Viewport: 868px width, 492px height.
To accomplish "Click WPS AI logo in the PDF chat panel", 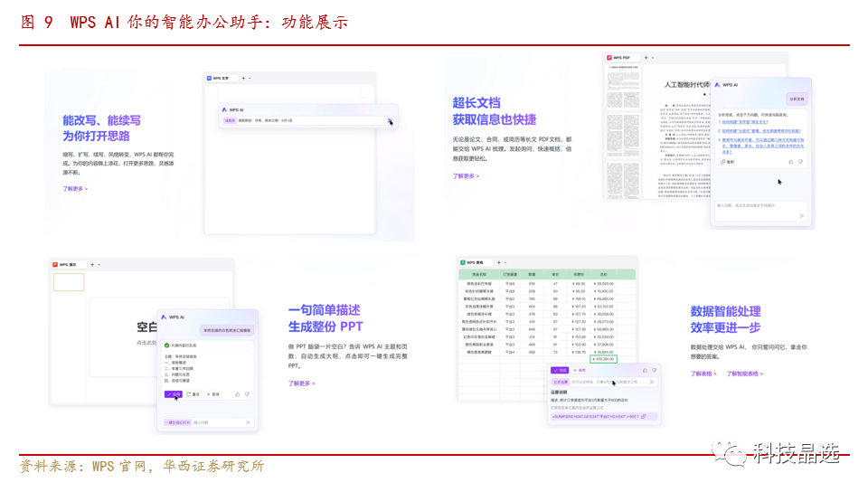I will [x=717, y=85].
